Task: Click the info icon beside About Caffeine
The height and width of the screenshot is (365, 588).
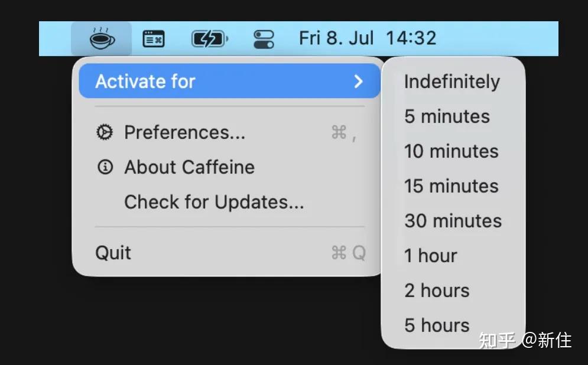Action: (105, 167)
